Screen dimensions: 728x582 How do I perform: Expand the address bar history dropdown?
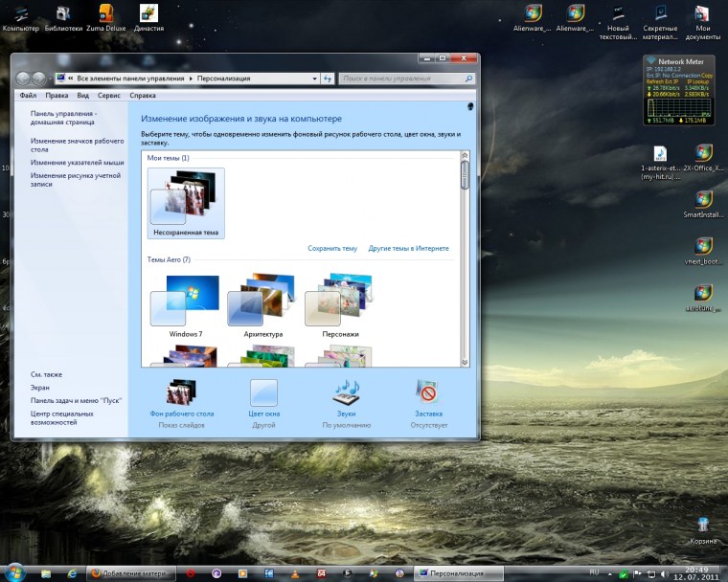coord(316,78)
